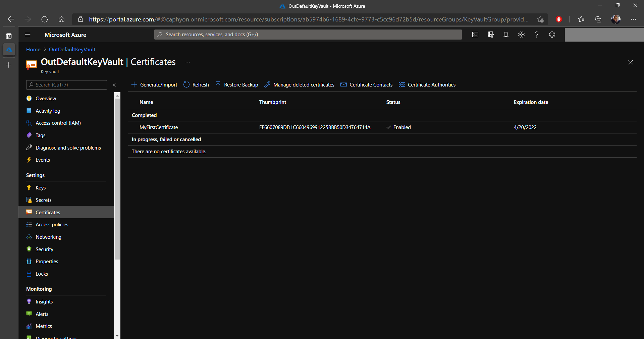This screenshot has height=339, width=644.
Task: Add this page to favorites star icon
Action: (540, 19)
